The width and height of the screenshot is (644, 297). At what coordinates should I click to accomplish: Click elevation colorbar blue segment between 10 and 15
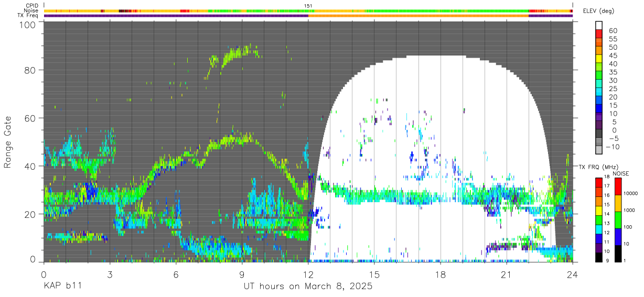[599, 109]
